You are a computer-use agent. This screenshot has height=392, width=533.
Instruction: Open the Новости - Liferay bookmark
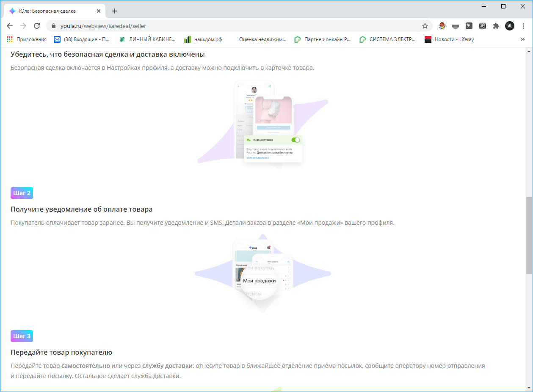pyautogui.click(x=450, y=39)
